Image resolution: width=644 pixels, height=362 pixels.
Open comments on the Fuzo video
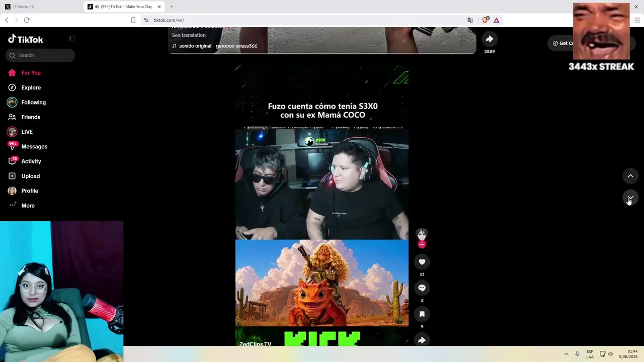pyautogui.click(x=422, y=288)
